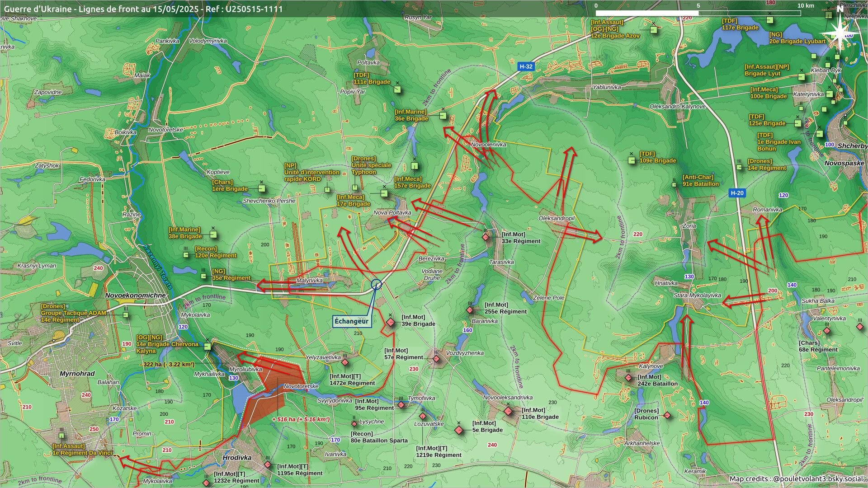Select the 57e Régiment red diamond marker
The image size is (868, 488).
[x=436, y=359]
